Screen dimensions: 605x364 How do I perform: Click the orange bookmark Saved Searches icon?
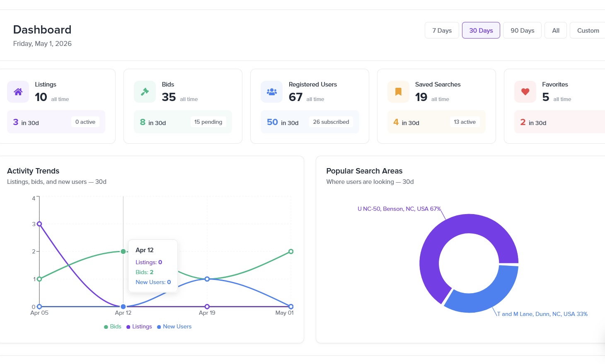(398, 92)
